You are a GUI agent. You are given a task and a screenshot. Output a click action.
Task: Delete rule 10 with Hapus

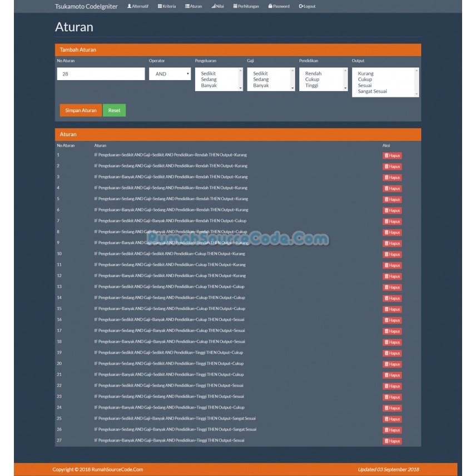click(392, 254)
